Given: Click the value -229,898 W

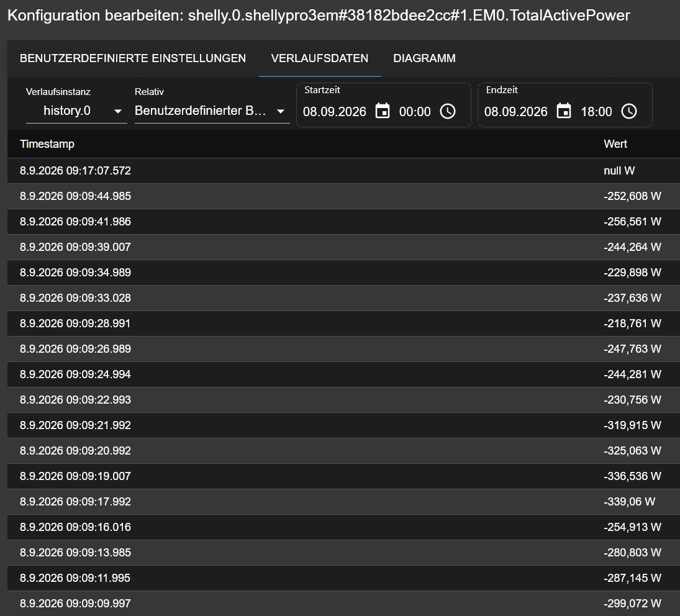Looking at the screenshot, I should (632, 273).
